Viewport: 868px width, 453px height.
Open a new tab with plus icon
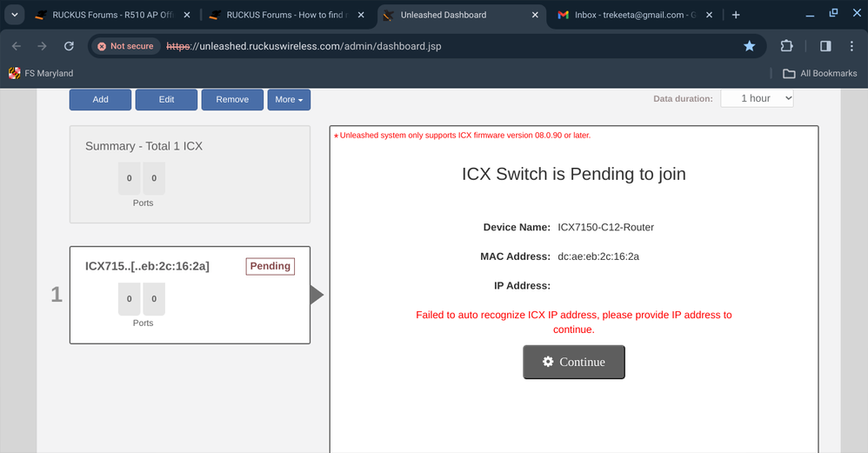[736, 15]
